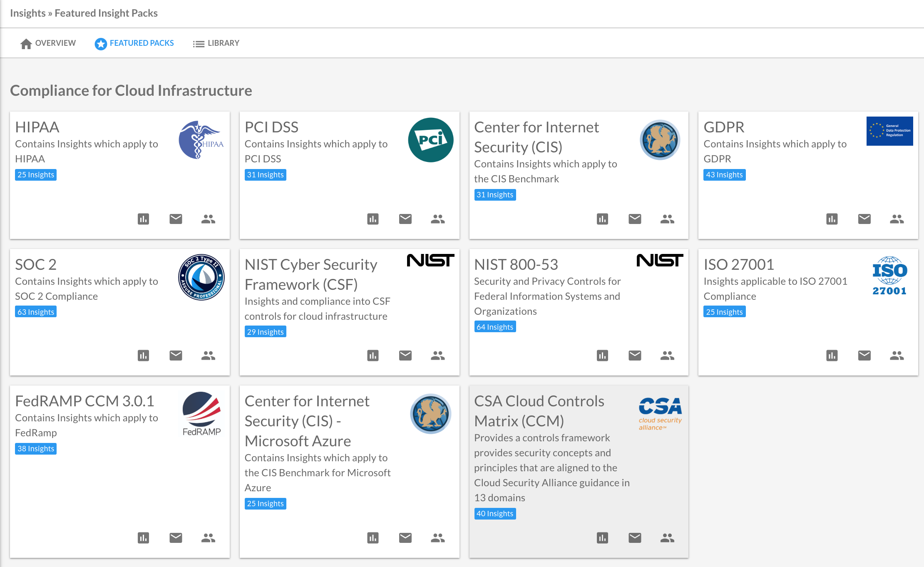Image resolution: width=924 pixels, height=567 pixels.
Task: Open the chart icon on NIST CSF card
Action: pyautogui.click(x=373, y=356)
